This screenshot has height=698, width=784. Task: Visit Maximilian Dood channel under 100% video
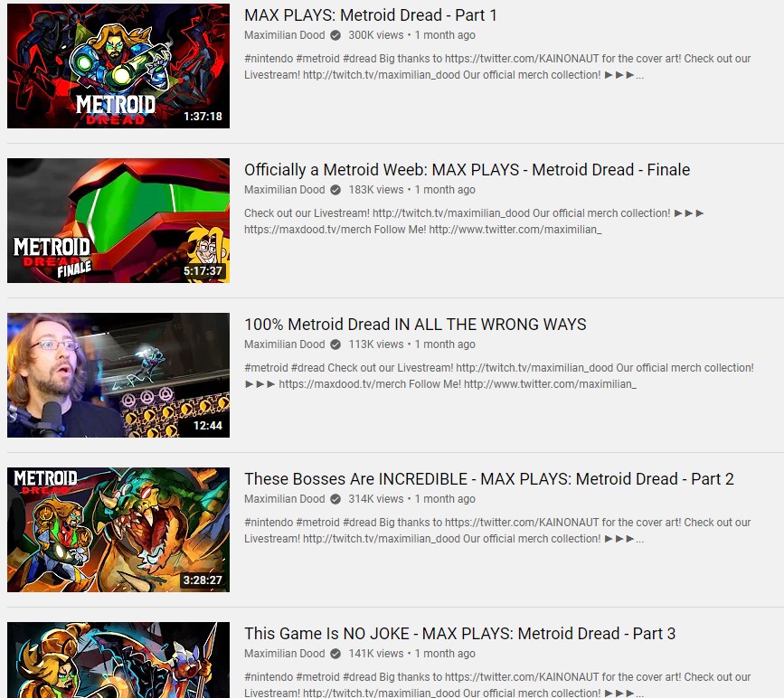(x=285, y=344)
